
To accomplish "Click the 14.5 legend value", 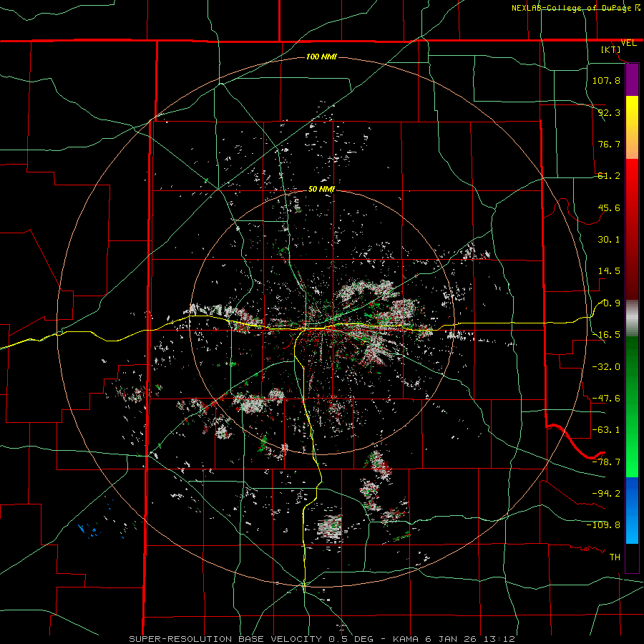I will click(609, 271).
